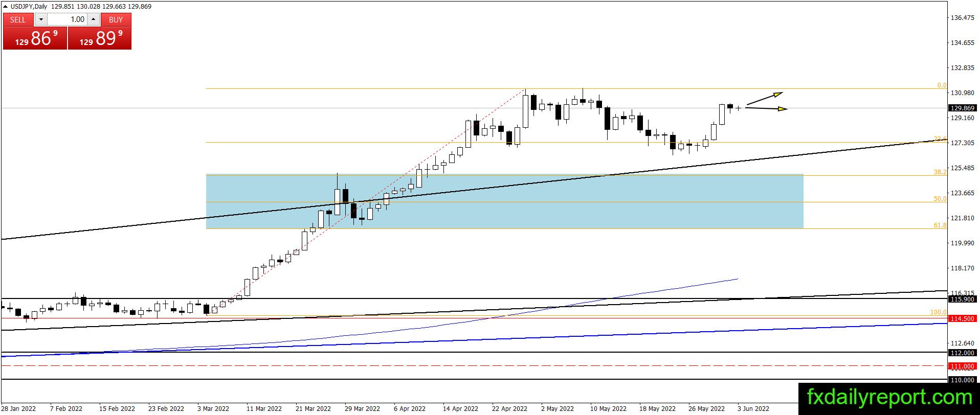This screenshot has width=980, height=415.
Task: Click the 115.900 horizontal line price tag
Action: click(962, 299)
